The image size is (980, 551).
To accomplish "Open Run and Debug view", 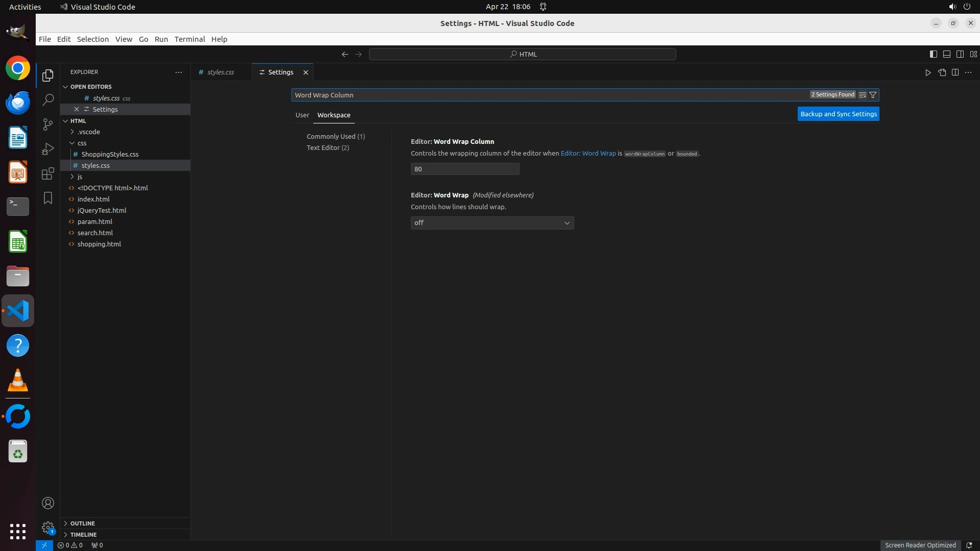I will pyautogui.click(x=48, y=149).
